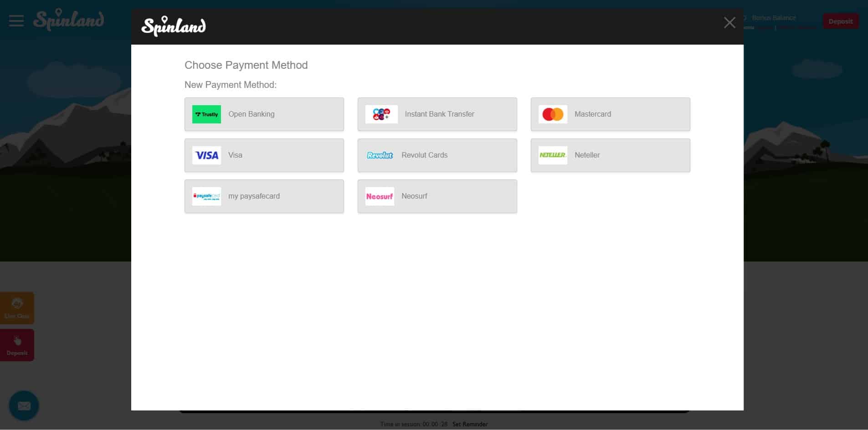Open the hamburger menu in the header

[16, 21]
